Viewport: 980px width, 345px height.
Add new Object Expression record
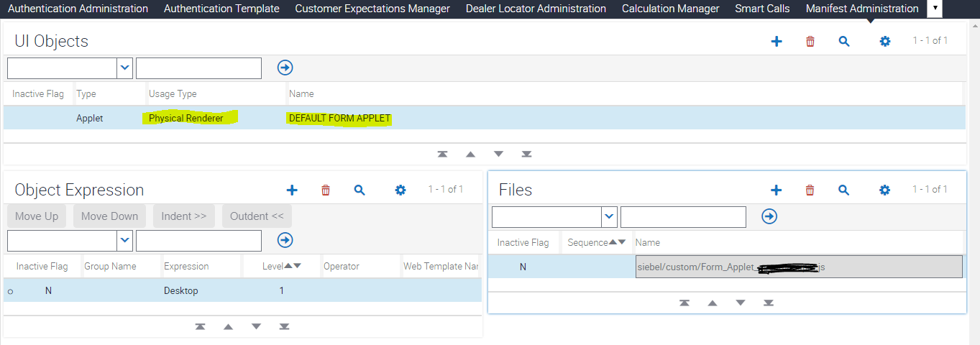[x=292, y=190]
